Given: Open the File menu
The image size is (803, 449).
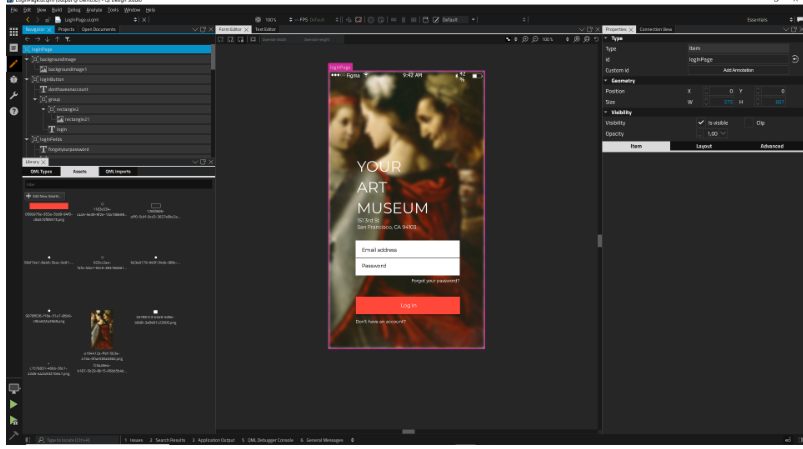Looking at the screenshot, I should [x=14, y=10].
